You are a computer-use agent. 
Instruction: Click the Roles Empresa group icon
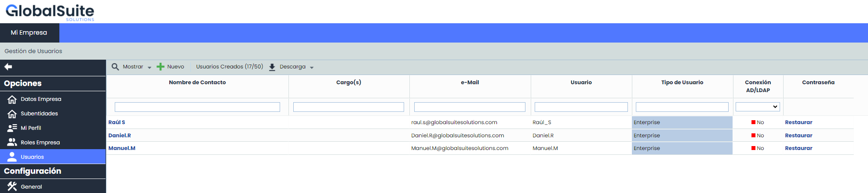point(12,143)
